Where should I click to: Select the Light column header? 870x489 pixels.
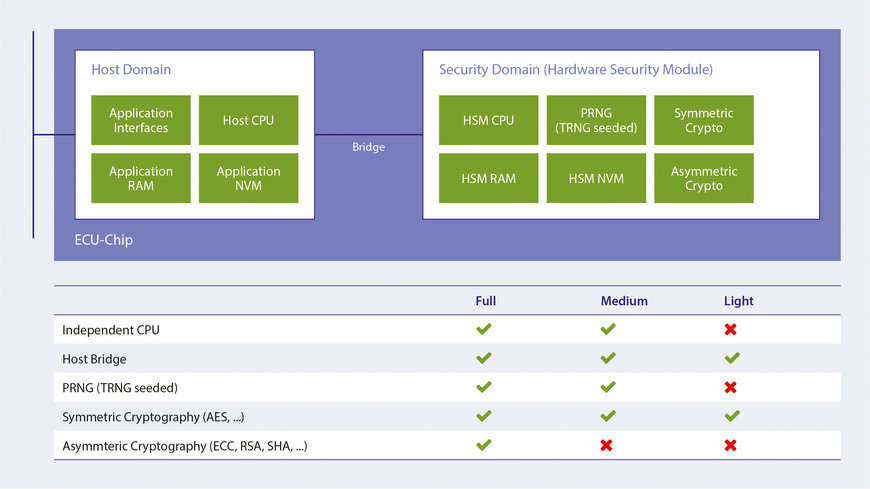pyautogui.click(x=738, y=301)
